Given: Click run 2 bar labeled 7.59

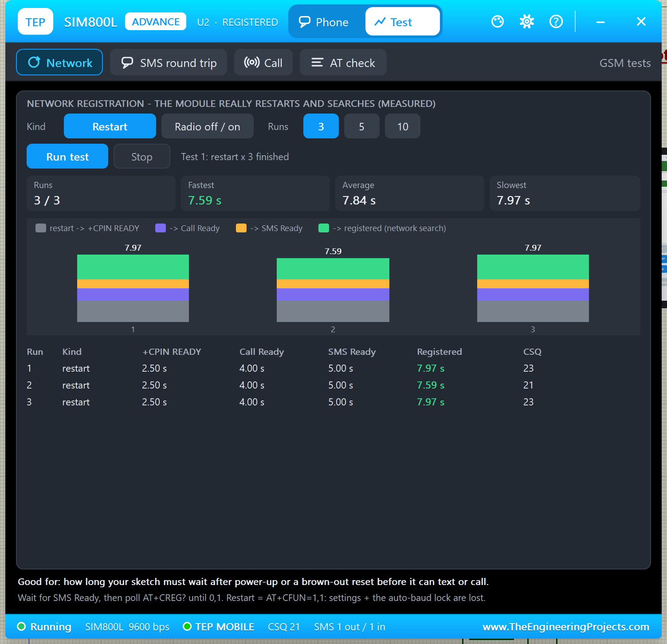Looking at the screenshot, I should tap(333, 290).
